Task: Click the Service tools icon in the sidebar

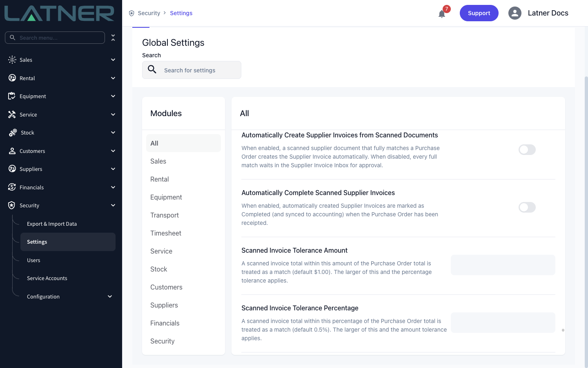Action: coord(12,114)
